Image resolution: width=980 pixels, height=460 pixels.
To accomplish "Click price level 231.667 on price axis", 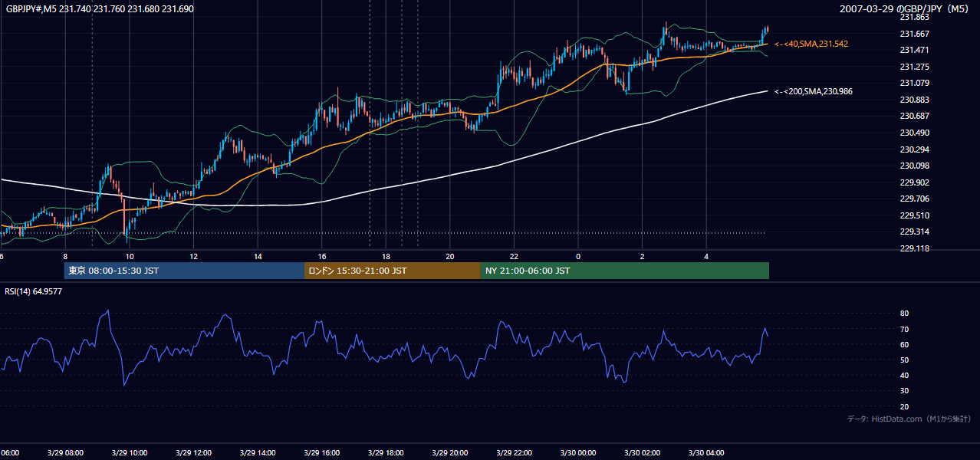I will (x=914, y=34).
